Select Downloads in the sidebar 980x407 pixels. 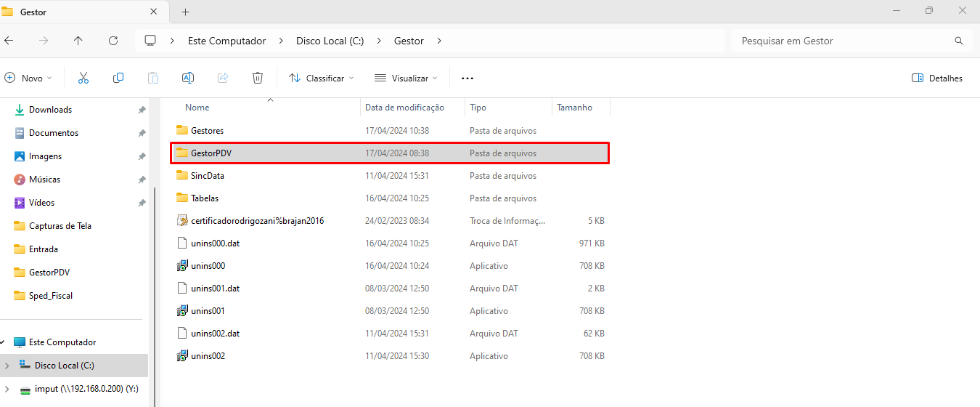tap(50, 110)
